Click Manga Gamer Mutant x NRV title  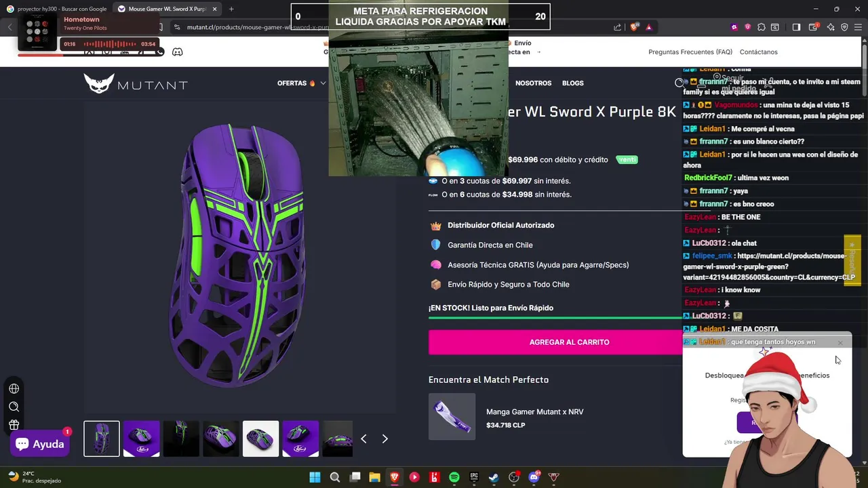tap(534, 412)
